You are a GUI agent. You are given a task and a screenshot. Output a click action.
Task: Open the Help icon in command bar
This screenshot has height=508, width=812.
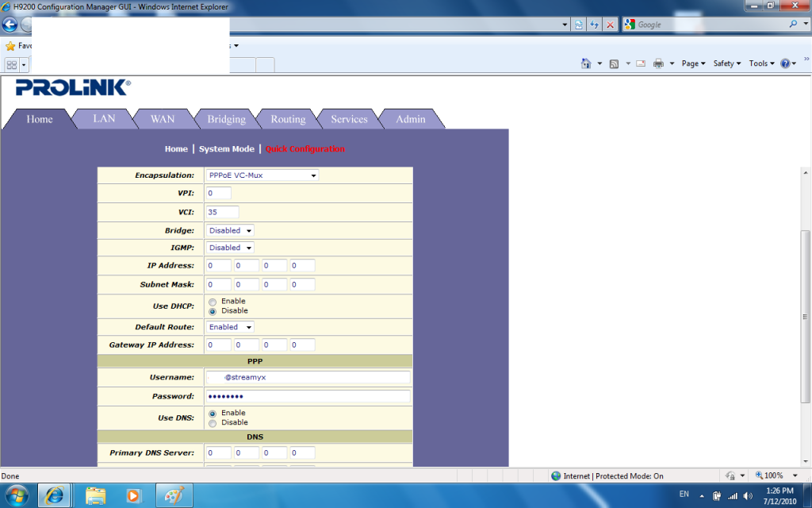784,63
